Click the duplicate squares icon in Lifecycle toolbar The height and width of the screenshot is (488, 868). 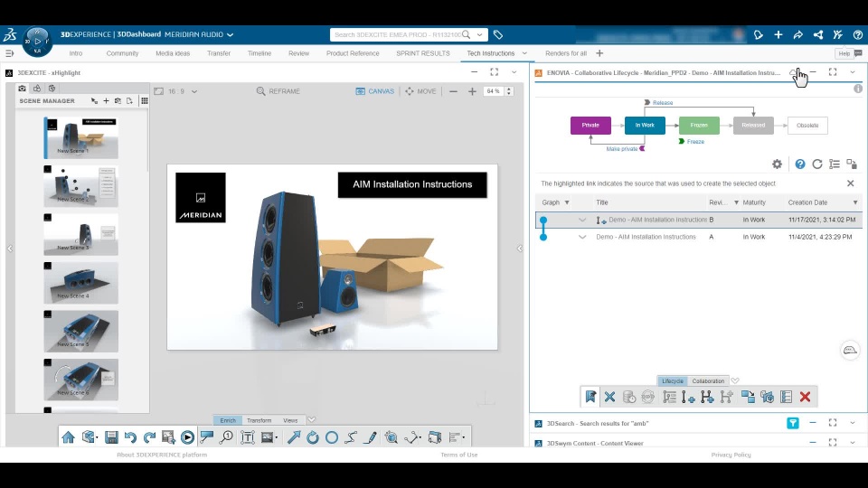(748, 397)
